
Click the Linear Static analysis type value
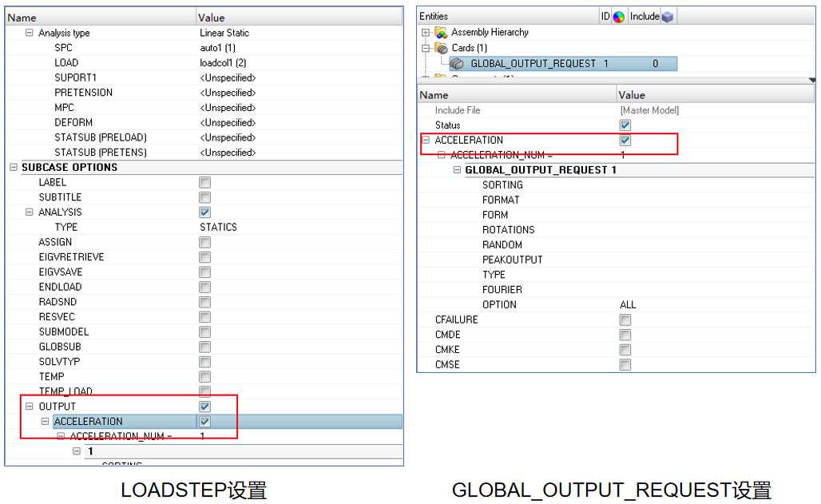224,33
